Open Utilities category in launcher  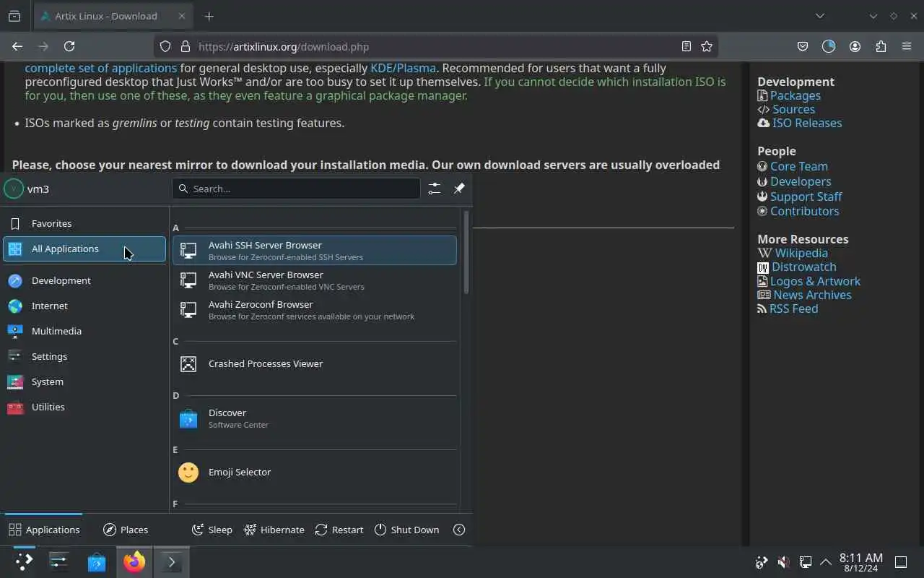[x=84, y=407]
